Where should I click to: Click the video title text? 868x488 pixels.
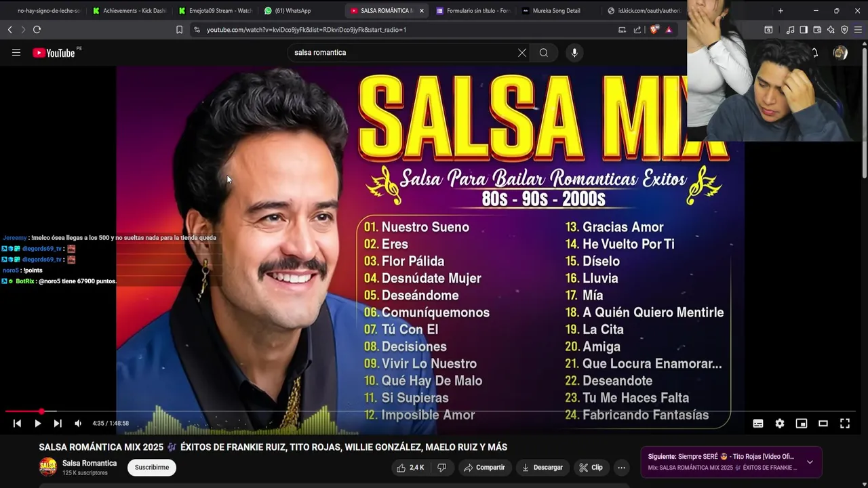click(273, 447)
